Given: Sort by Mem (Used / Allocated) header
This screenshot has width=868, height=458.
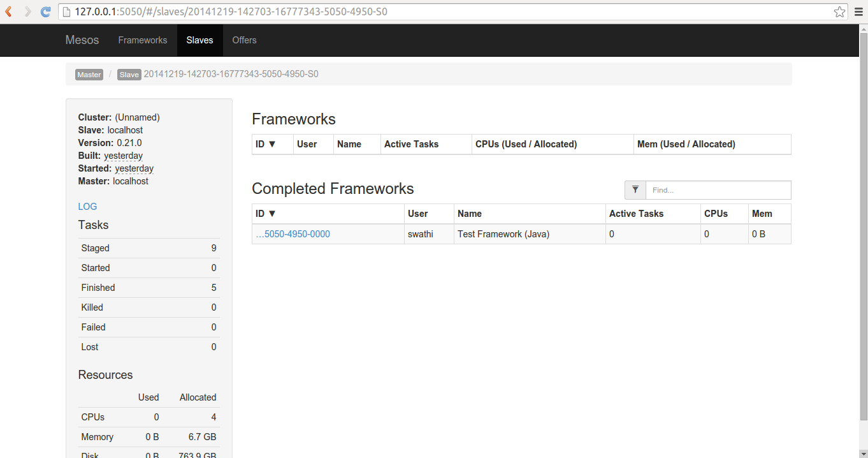Looking at the screenshot, I should pos(712,144).
